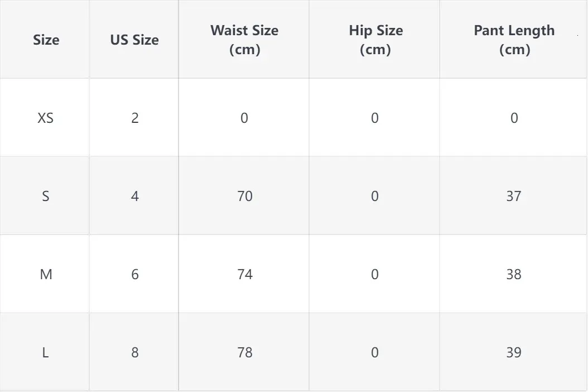The image size is (588, 392).
Task: Click the Size column header
Action: (46, 40)
